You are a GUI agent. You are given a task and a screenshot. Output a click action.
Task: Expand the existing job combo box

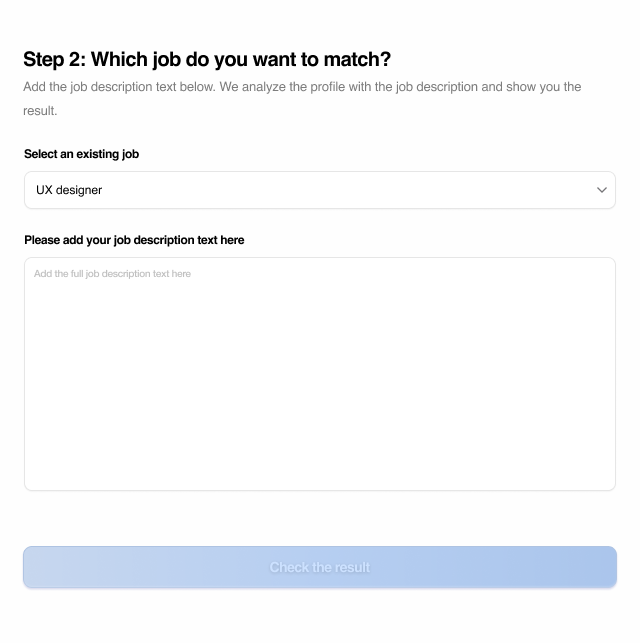click(319, 190)
